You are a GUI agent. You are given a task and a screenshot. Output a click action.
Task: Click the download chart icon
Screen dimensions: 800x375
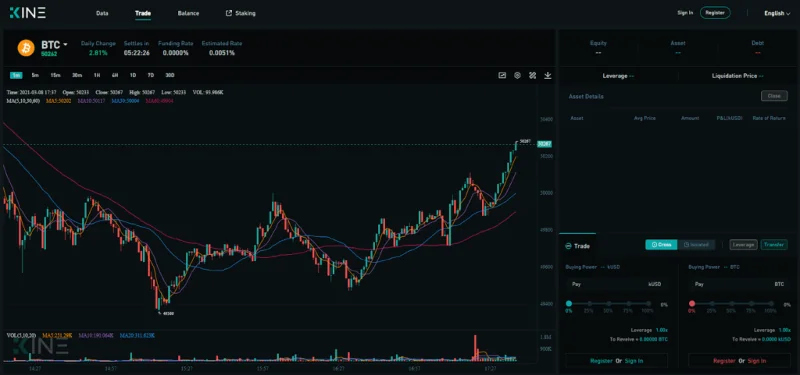547,76
